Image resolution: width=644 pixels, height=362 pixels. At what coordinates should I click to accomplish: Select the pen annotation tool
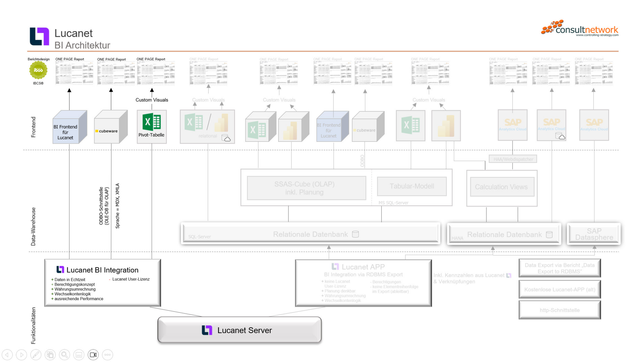(36, 354)
